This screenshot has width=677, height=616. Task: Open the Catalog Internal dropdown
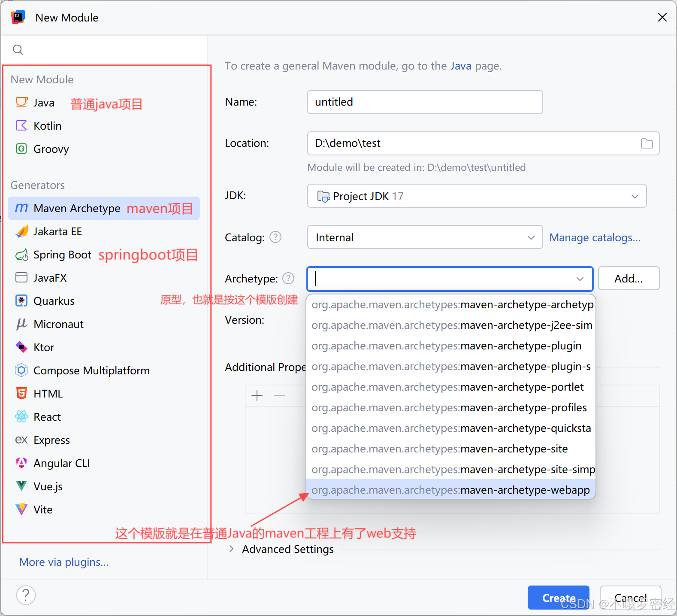pyautogui.click(x=425, y=237)
